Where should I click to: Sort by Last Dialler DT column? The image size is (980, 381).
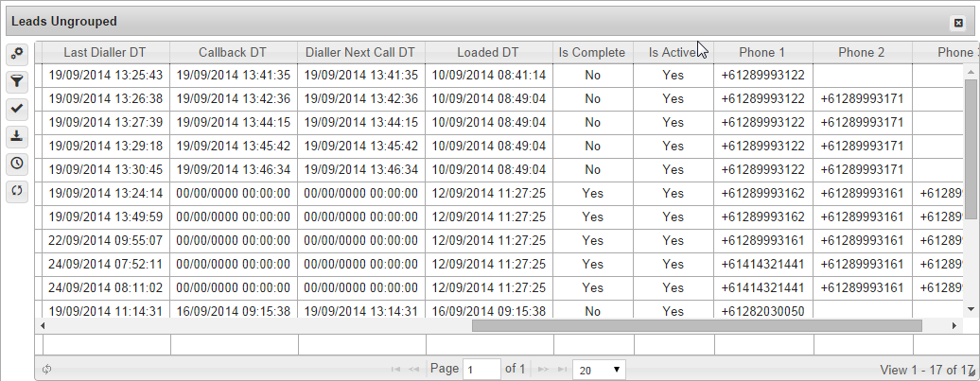coord(106,53)
